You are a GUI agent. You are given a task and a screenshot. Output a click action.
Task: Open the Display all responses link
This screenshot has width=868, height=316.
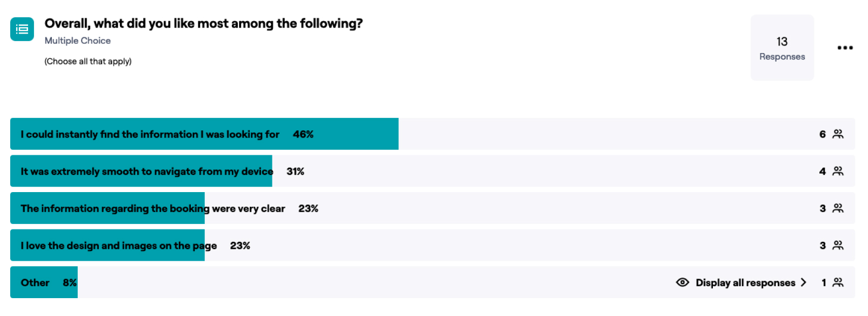point(745,282)
